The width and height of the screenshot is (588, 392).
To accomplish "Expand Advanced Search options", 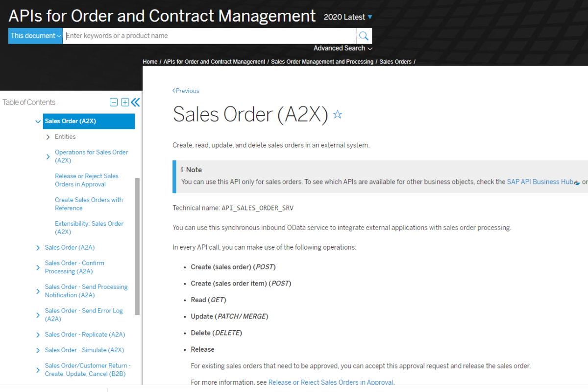I will click(x=343, y=48).
